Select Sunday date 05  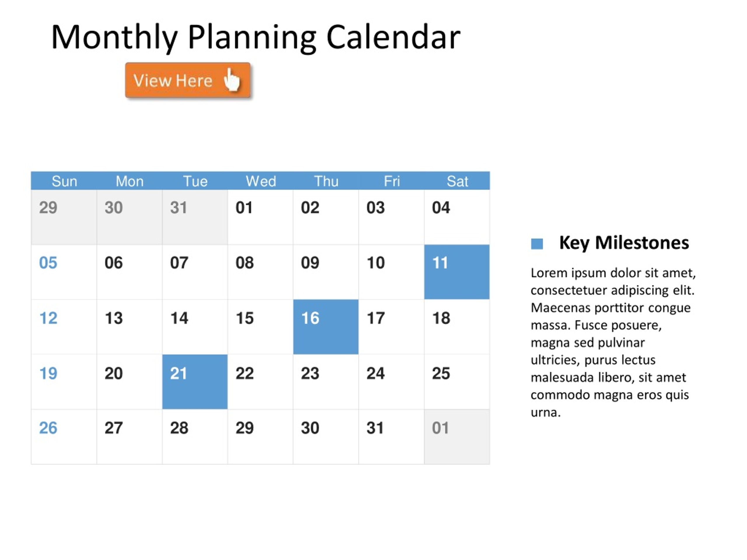pyautogui.click(x=64, y=272)
